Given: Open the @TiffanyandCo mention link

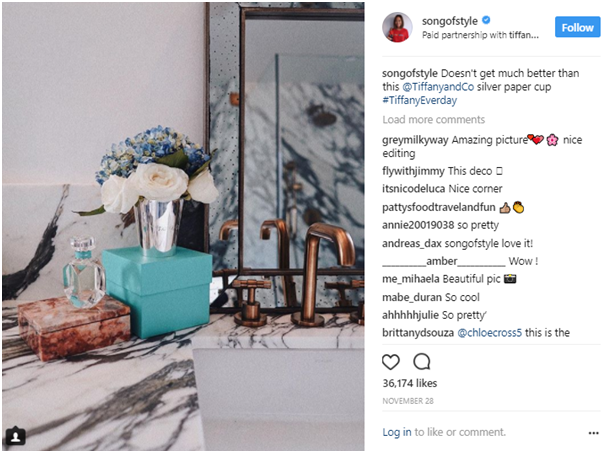Looking at the screenshot, I should coord(438,87).
